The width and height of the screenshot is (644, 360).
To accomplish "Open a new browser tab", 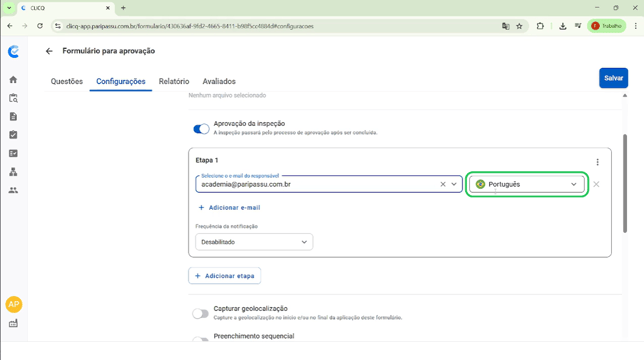I will (x=123, y=8).
